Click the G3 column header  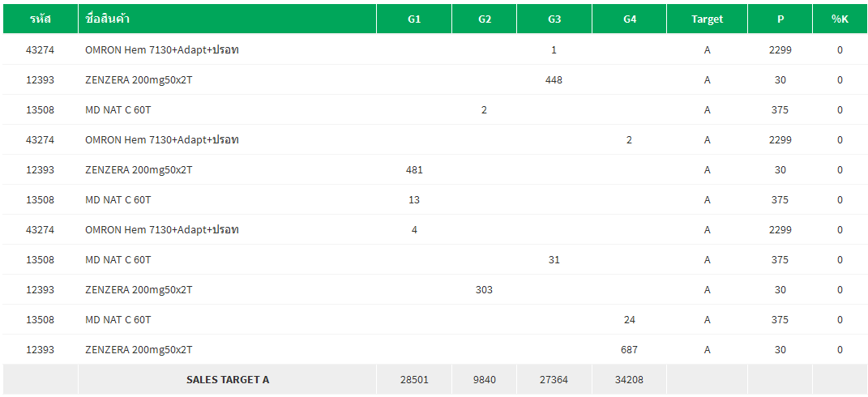(554, 19)
